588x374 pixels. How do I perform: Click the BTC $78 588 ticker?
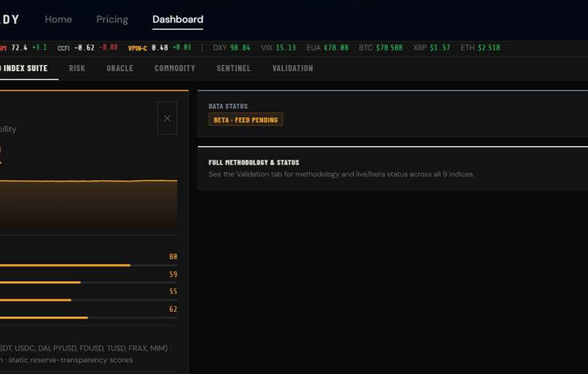click(x=380, y=48)
